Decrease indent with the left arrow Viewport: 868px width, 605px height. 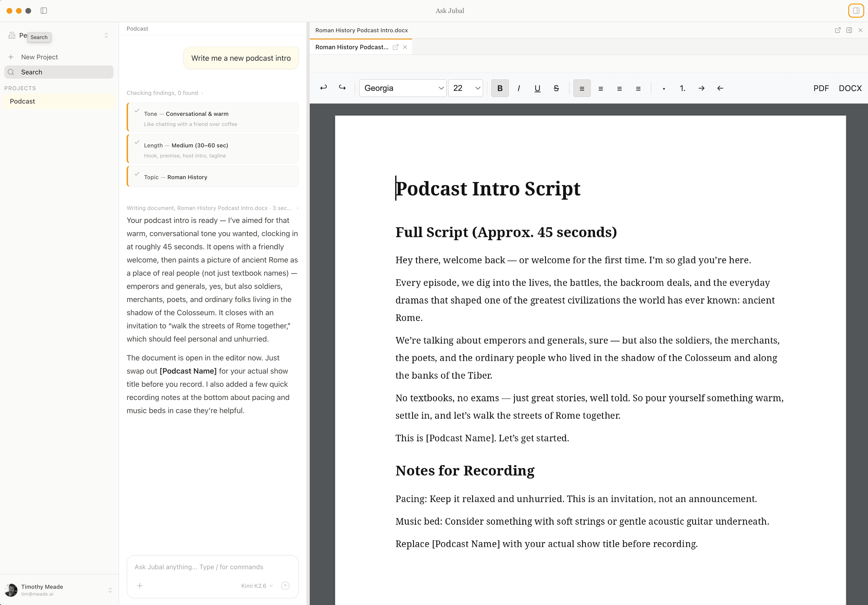(720, 88)
